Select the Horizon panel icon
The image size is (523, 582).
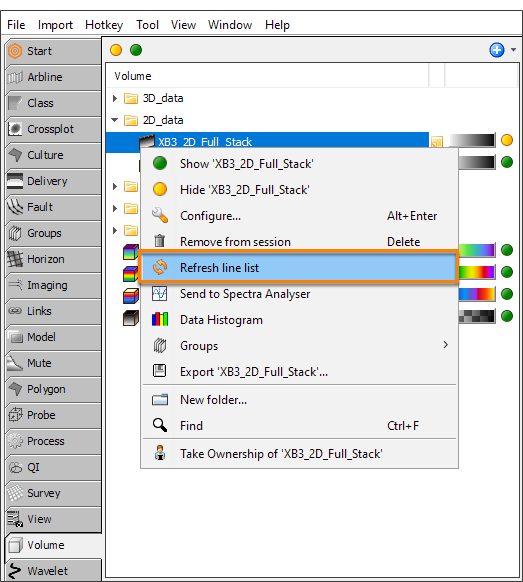coord(15,259)
